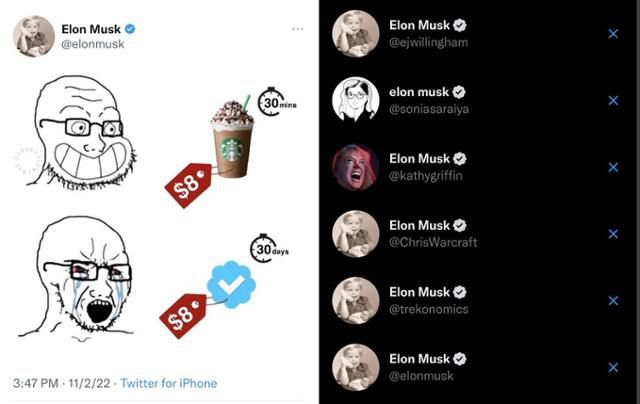Open the "Twitter for iPhone" link
The image size is (640, 404).
coord(168,383)
